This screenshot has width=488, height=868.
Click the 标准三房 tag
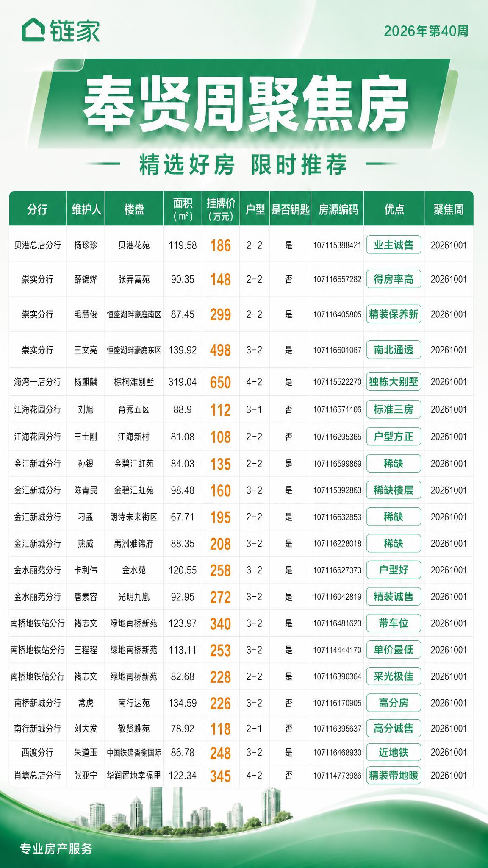click(x=394, y=409)
